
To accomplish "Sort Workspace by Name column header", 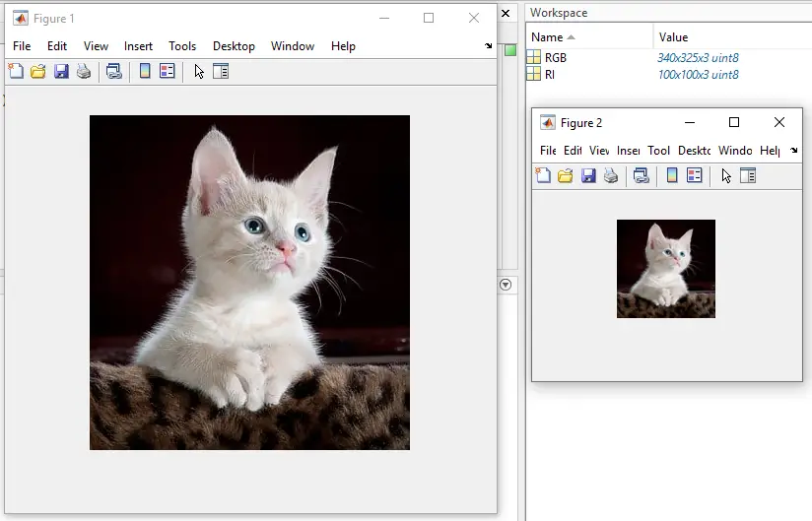I will click(589, 37).
